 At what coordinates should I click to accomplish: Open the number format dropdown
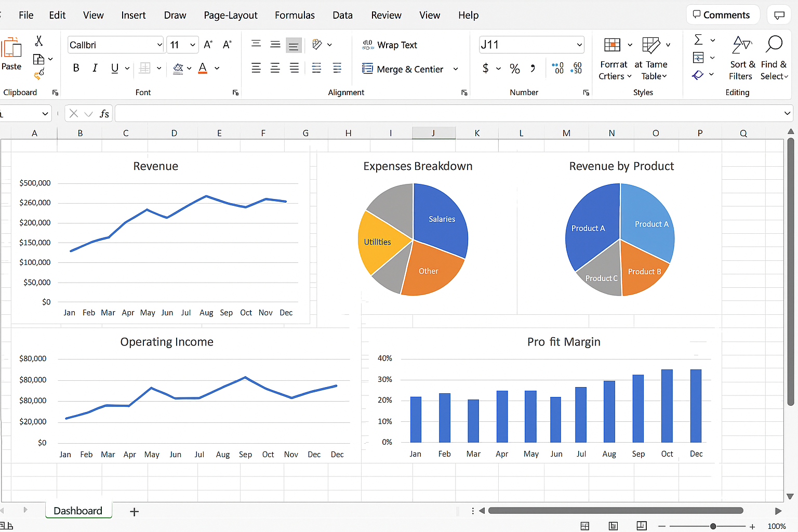point(579,45)
